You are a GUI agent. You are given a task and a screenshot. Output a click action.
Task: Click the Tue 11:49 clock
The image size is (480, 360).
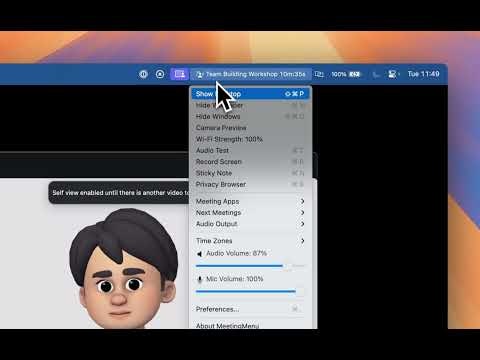pos(423,74)
